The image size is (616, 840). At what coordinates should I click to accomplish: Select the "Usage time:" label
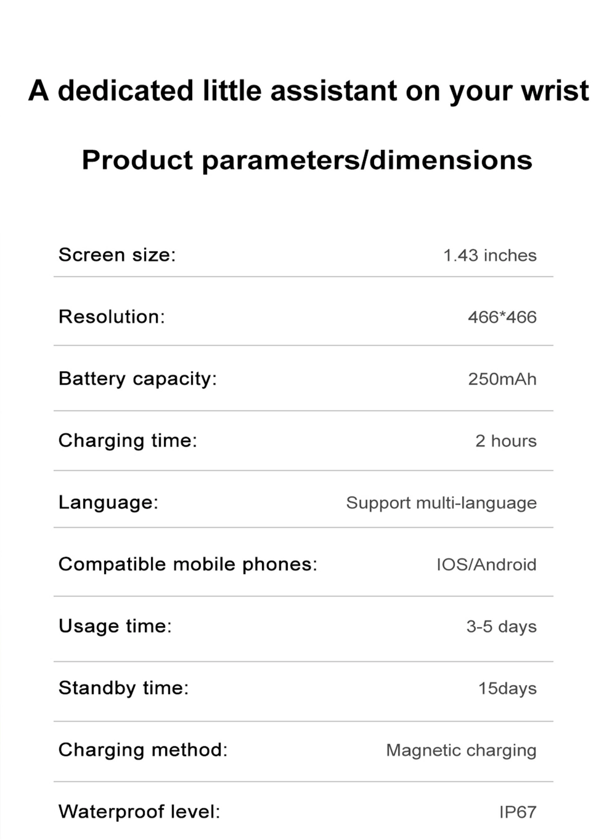tap(115, 626)
